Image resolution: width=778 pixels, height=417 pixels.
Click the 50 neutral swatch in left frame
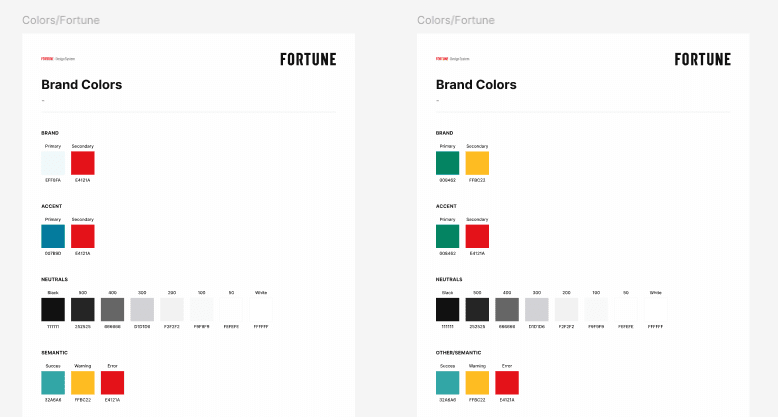(x=231, y=309)
